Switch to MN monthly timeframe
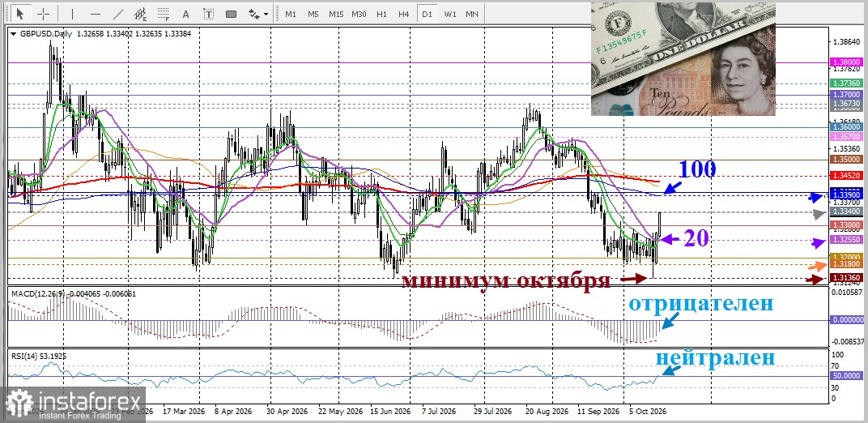The height and width of the screenshot is (423, 868). pos(472,14)
